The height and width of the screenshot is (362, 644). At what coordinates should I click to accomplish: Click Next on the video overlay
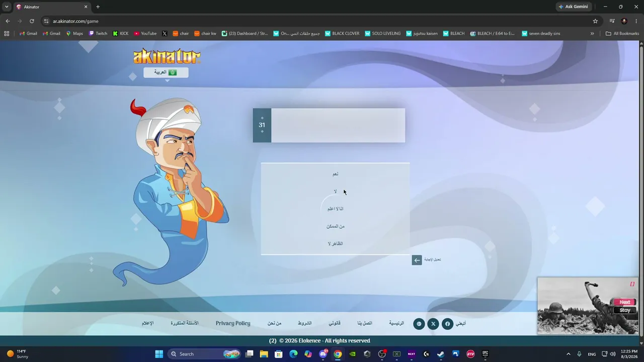pyautogui.click(x=625, y=302)
